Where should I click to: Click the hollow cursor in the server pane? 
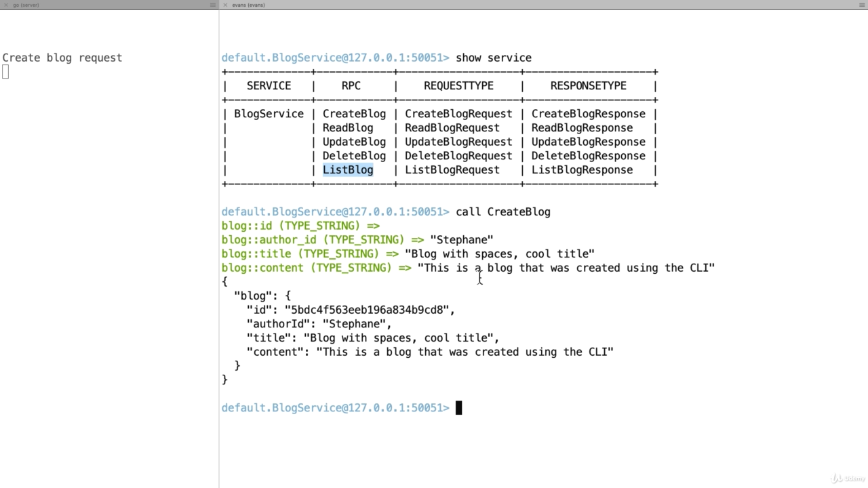point(5,72)
